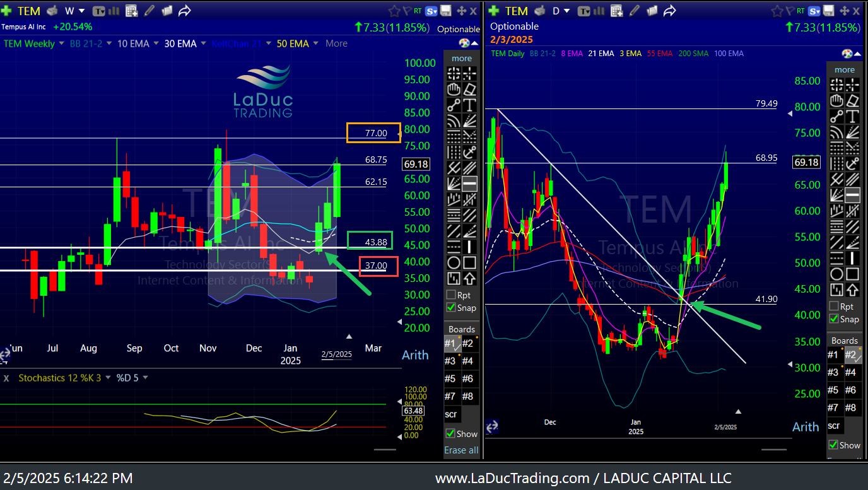Select the anchor tool in right drawing palette
Viewport: 868px width, 490px height.
pos(853,163)
